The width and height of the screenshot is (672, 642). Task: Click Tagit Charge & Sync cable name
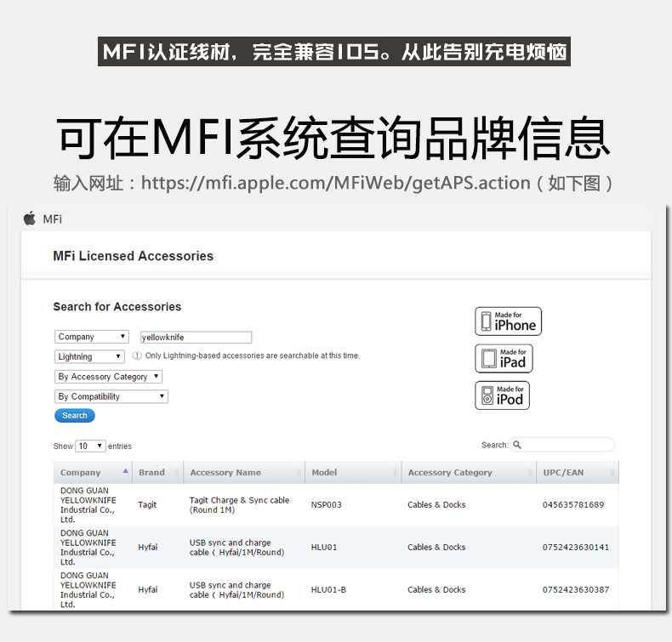(239, 505)
